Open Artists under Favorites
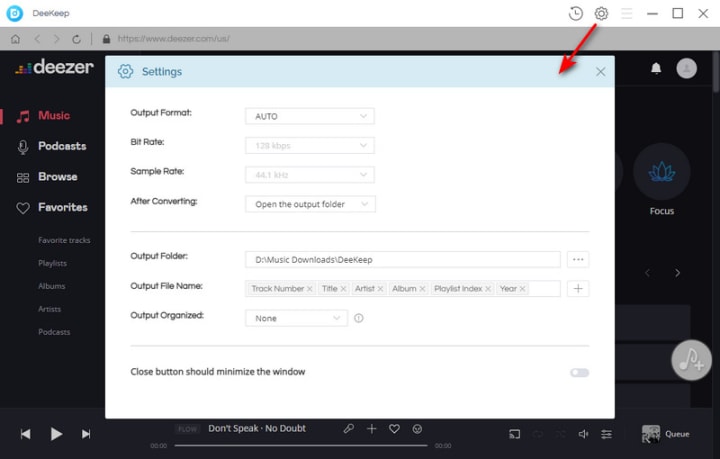Image resolution: width=720 pixels, height=459 pixels. coord(49,309)
